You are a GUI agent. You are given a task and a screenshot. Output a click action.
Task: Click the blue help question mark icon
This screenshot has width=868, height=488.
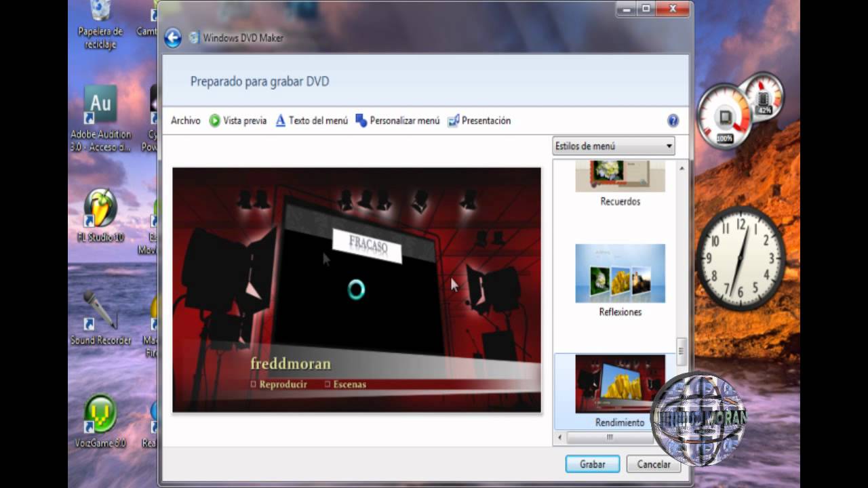tap(673, 121)
